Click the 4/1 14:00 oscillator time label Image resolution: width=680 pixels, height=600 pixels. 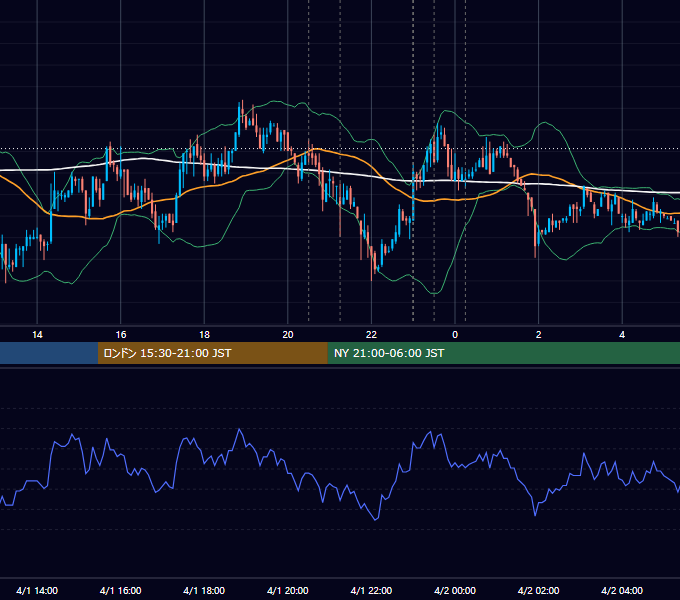click(x=37, y=590)
